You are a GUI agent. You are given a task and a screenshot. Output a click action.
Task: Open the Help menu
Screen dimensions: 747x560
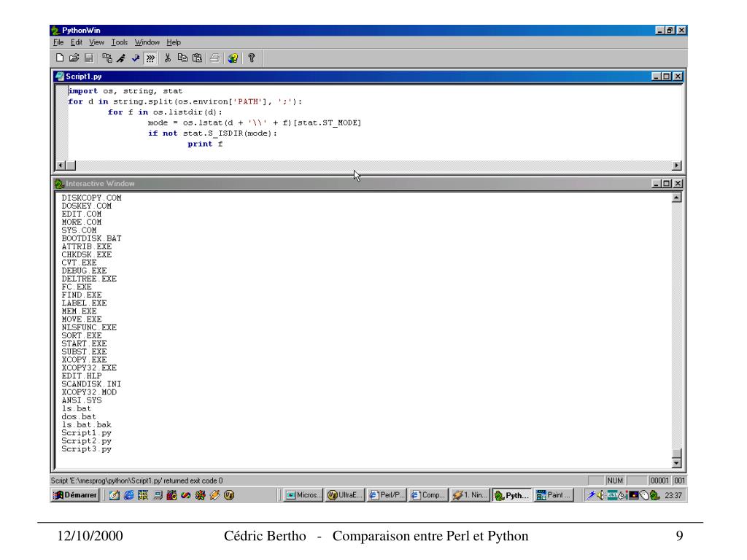[174, 42]
